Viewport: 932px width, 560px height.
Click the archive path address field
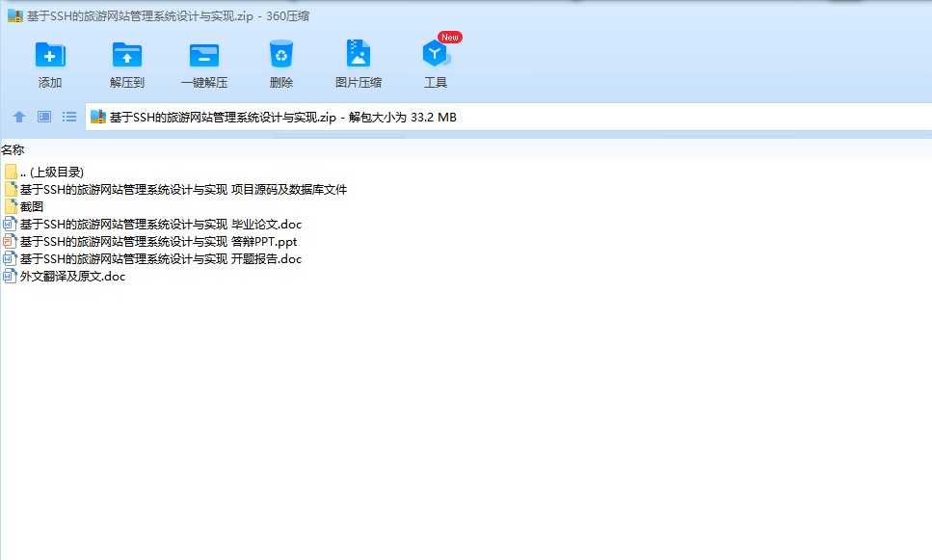(x=509, y=118)
